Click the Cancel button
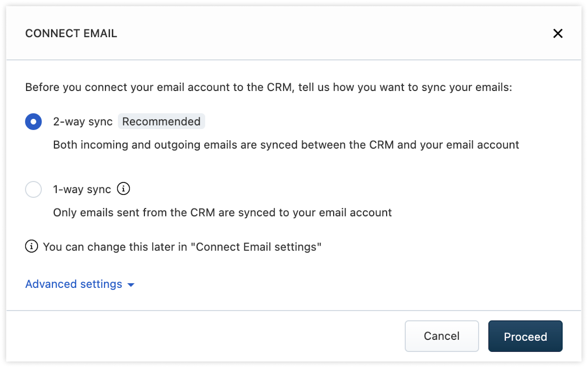Image resolution: width=588 pixels, height=368 pixels. coord(442,336)
